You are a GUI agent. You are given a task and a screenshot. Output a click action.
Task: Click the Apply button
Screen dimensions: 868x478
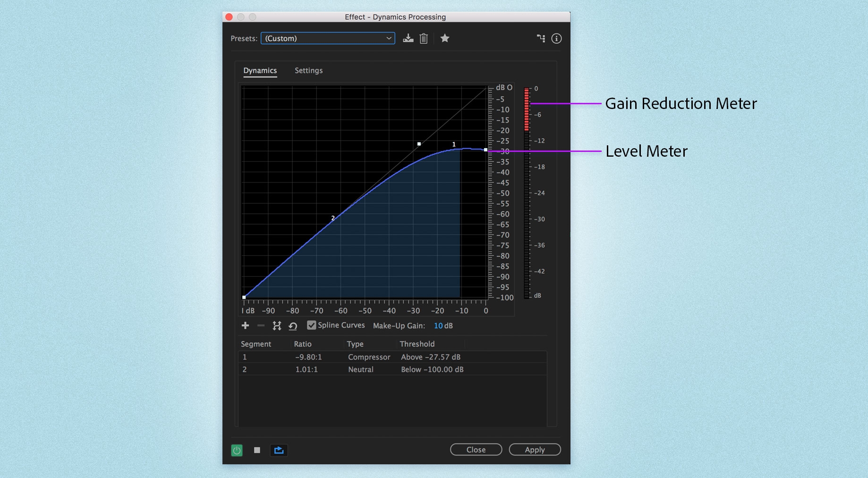pos(535,449)
